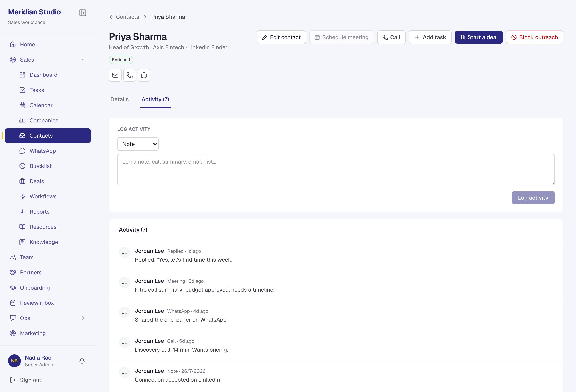Open Tasks from sidebar

point(48,90)
